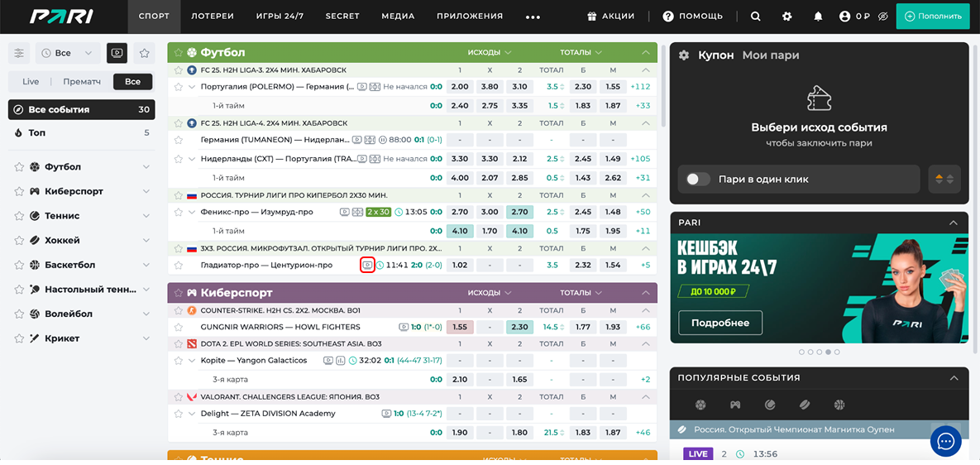Viewport: 980px width, 465px height.
Task: Switch to the Мои пари tab
Action: tap(770, 55)
